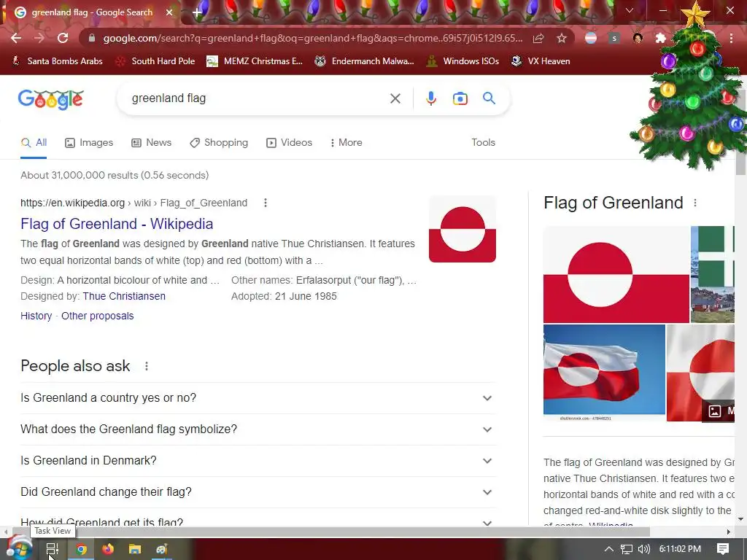Open Endermanch Malware bookmark

(x=365, y=61)
